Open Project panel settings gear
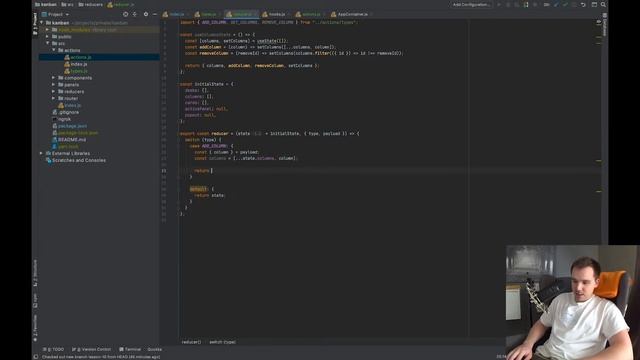This screenshot has height=360, width=640. point(146,14)
